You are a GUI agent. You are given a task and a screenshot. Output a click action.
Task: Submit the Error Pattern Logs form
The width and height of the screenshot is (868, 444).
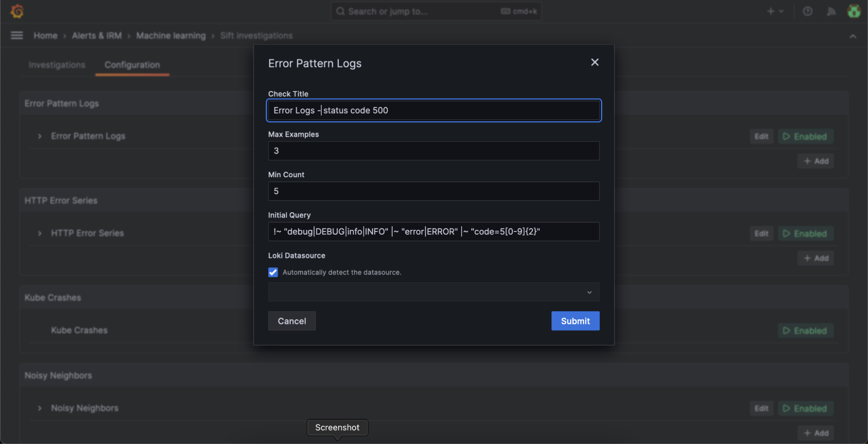(575, 321)
